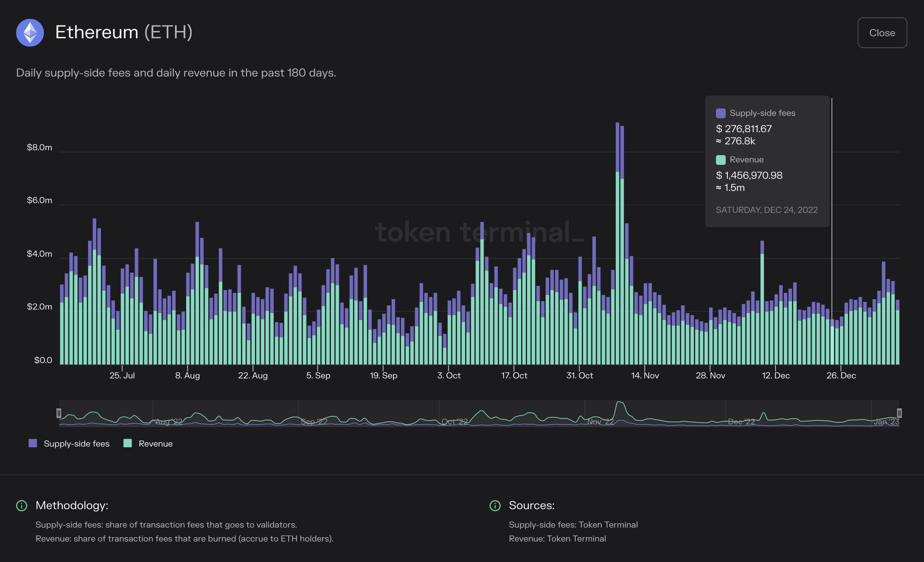Click right range navigator handle
924x562 pixels.
pos(899,413)
